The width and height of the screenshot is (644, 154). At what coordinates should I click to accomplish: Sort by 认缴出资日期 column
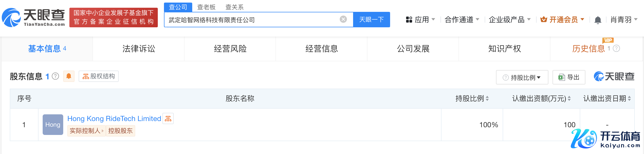tap(629, 98)
